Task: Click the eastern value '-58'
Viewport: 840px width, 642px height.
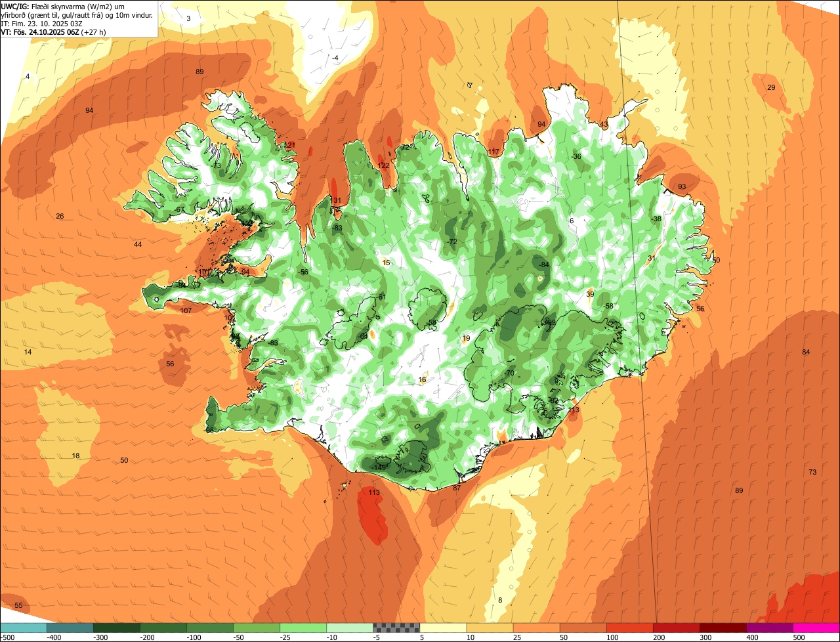Action: tap(608, 307)
